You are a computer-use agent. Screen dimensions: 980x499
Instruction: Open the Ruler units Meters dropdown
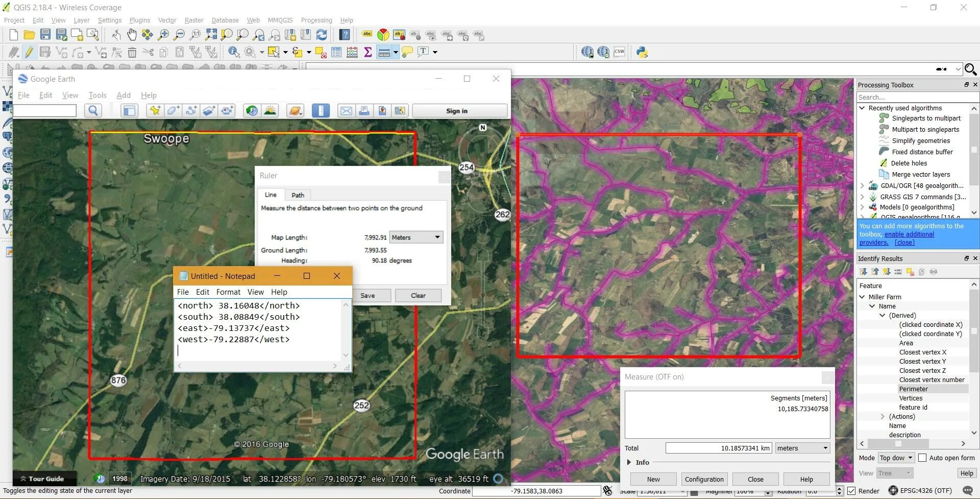pyautogui.click(x=416, y=237)
